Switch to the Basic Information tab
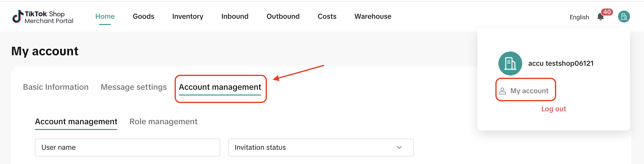 click(x=56, y=87)
